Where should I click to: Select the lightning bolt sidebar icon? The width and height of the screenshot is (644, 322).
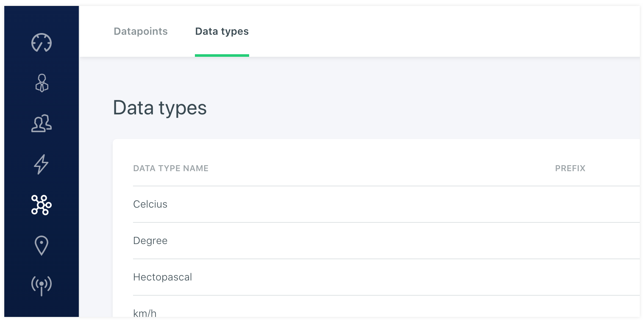click(x=42, y=164)
